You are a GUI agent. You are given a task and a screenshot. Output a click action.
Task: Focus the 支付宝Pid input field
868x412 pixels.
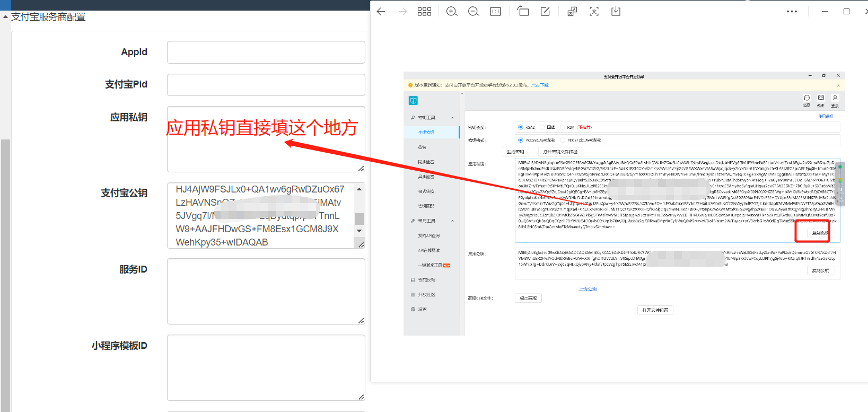click(x=266, y=85)
